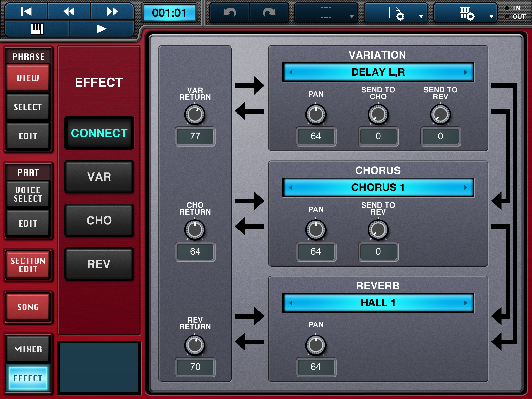Image resolution: width=532 pixels, height=399 pixels.
Task: Open the file settings dropdown
Action: click(x=396, y=12)
